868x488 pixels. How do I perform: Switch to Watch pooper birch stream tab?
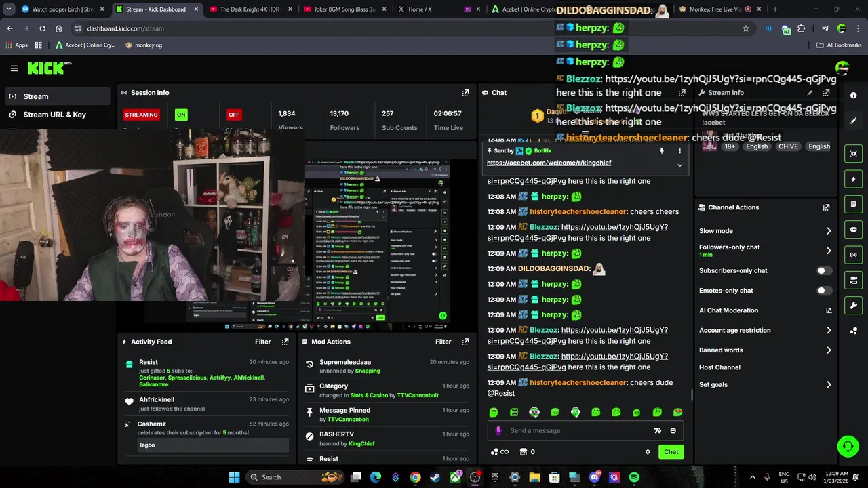[x=63, y=9]
